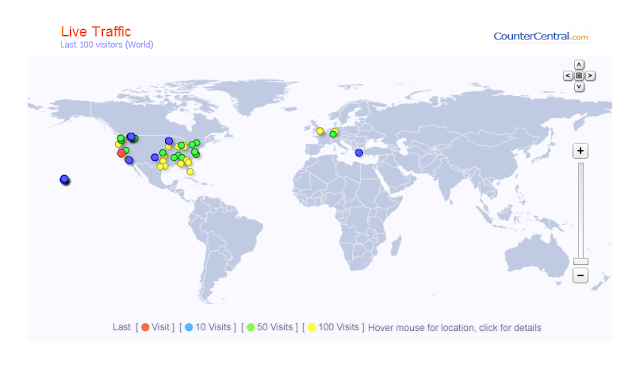Zoom in with the plus button

coord(580,151)
